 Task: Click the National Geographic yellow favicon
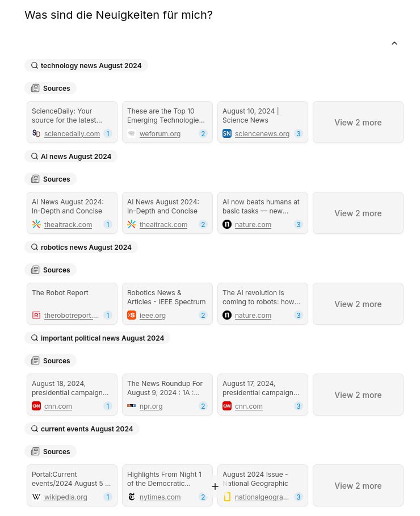pos(227,497)
